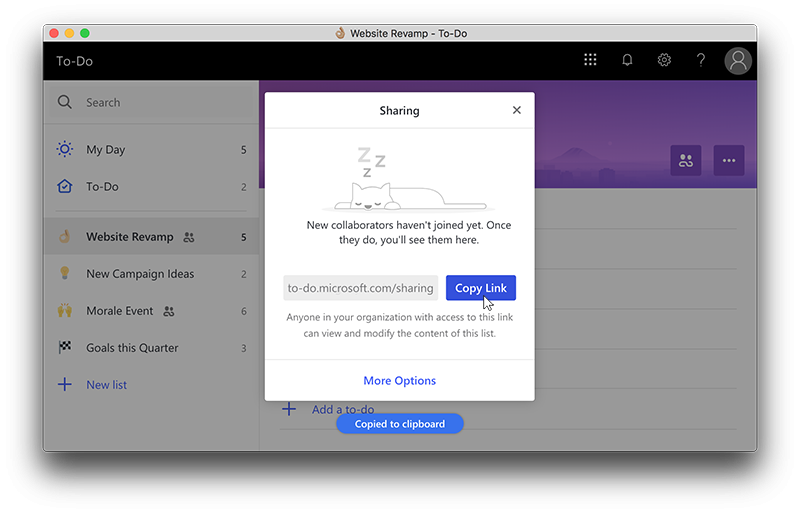Open the Morale Event list
800x513 pixels.
point(152,311)
